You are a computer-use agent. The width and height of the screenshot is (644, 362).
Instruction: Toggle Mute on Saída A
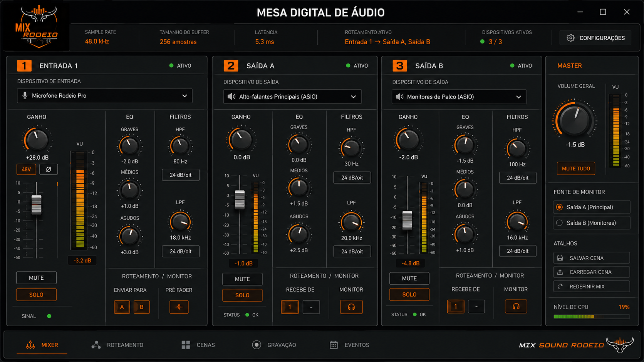pyautogui.click(x=242, y=279)
